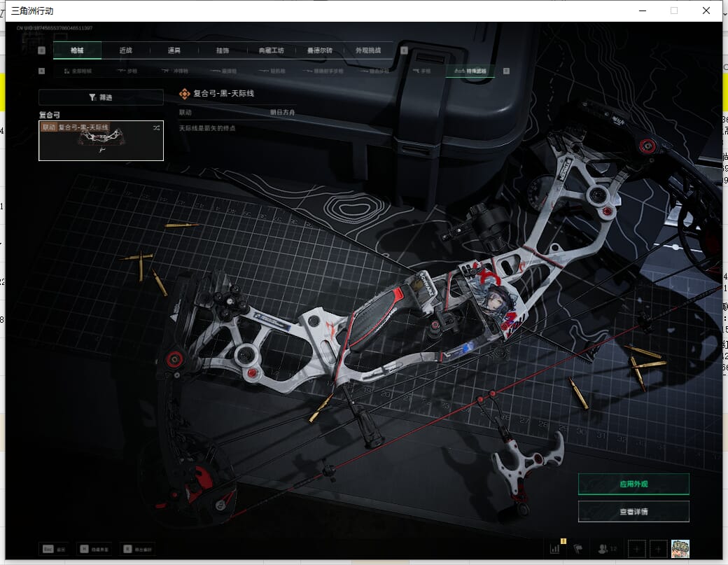Click the 查看详情 button
The width and height of the screenshot is (728, 565).
tap(633, 512)
